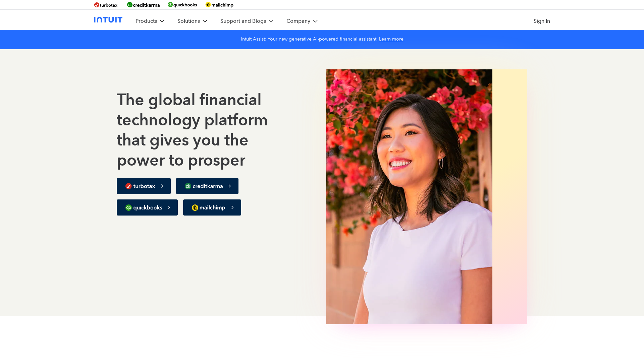Click the dark turbotax button in the hero
644x362 pixels.
pos(144,186)
